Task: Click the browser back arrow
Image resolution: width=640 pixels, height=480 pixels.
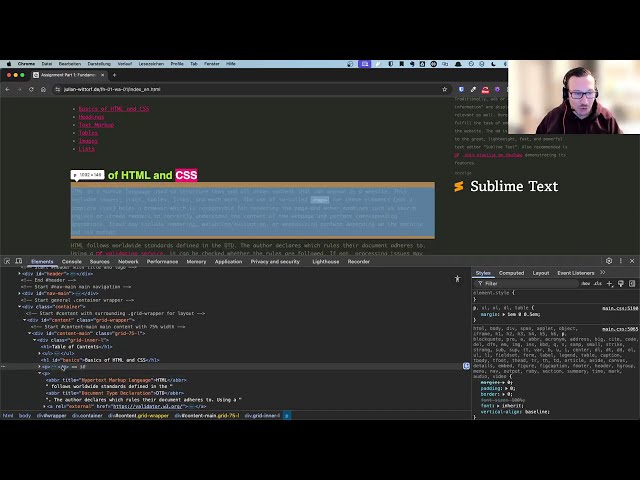Action: pos(7,89)
